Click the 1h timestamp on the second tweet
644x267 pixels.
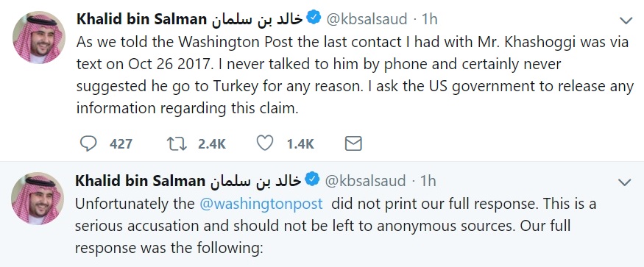(428, 181)
